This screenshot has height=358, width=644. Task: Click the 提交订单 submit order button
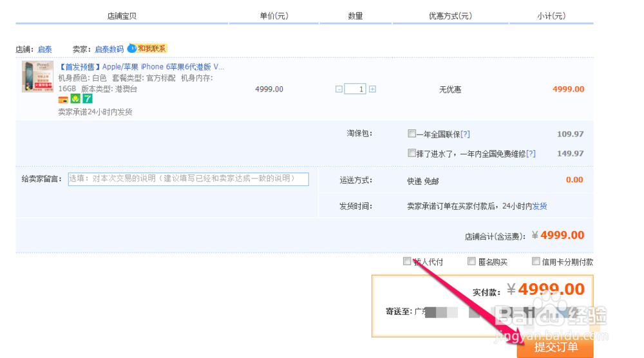(x=555, y=347)
